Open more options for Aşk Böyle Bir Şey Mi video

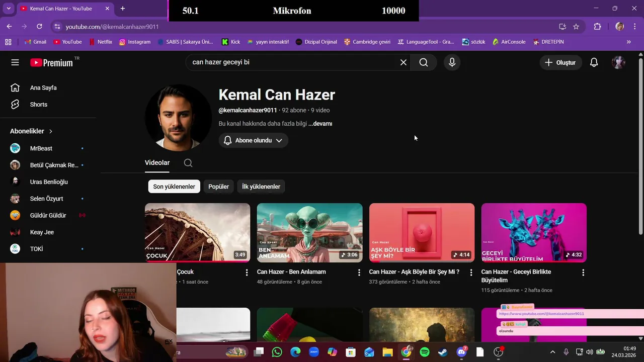471,273
